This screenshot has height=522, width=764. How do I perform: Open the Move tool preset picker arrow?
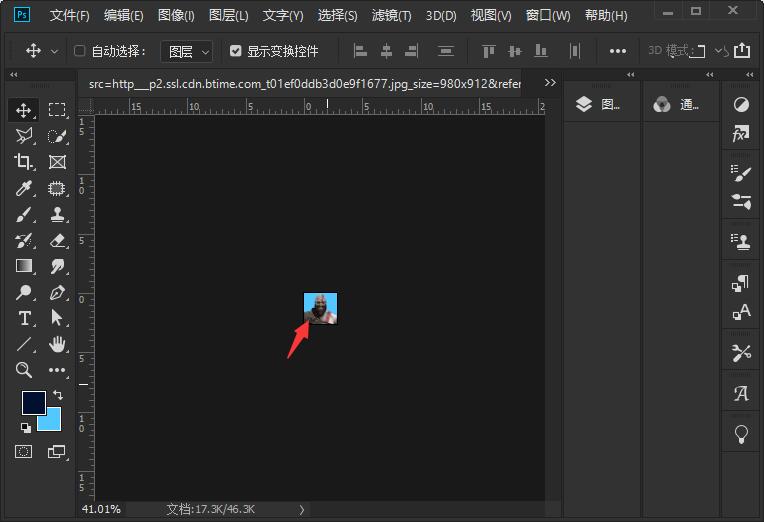pos(55,51)
